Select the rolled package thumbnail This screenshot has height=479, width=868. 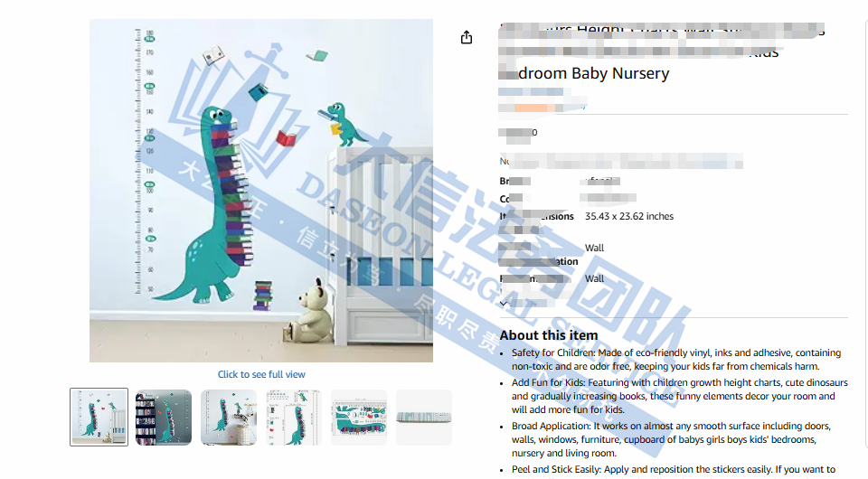coord(424,417)
